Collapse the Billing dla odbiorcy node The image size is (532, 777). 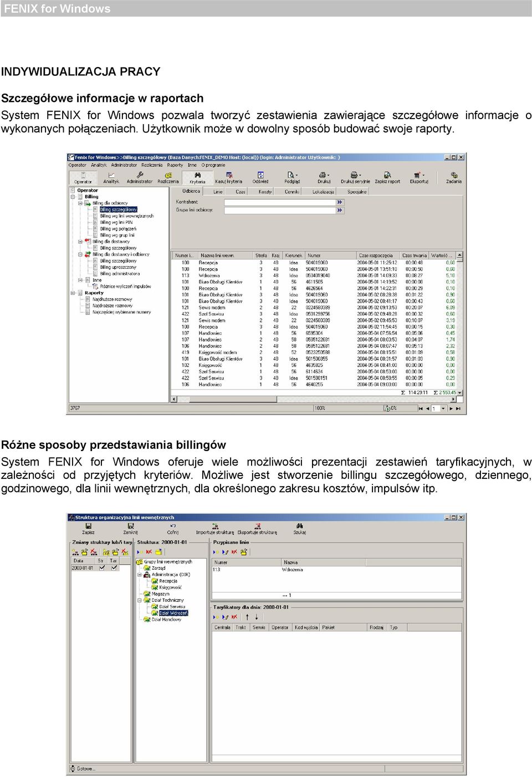[80, 203]
